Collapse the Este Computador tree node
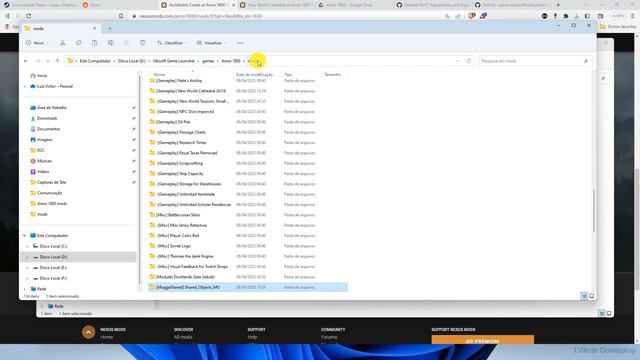 (x=24, y=236)
